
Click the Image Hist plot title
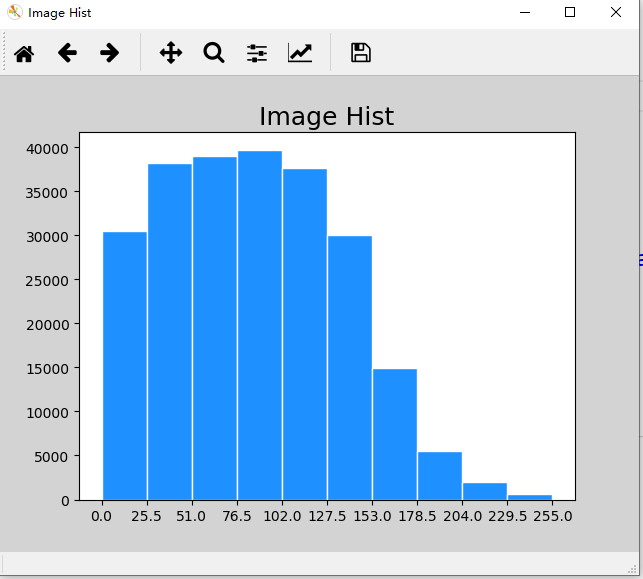click(327, 116)
